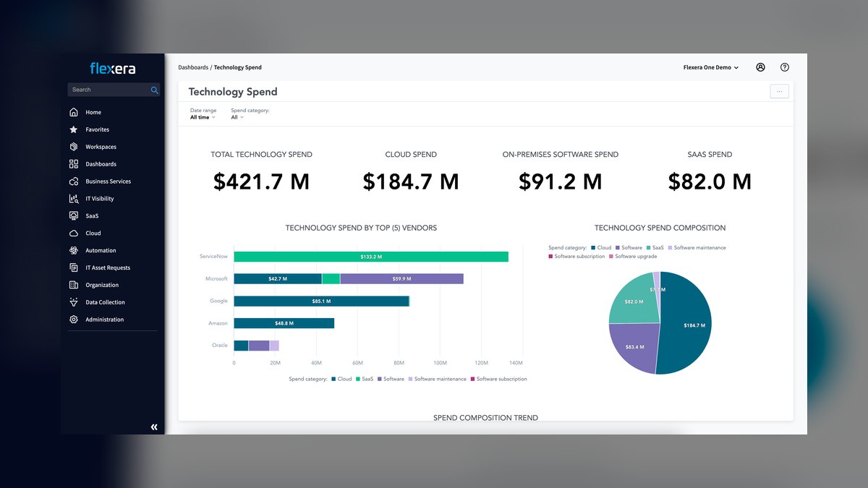Click the Dashboards breadcrumb link
868x488 pixels.
click(x=193, y=67)
